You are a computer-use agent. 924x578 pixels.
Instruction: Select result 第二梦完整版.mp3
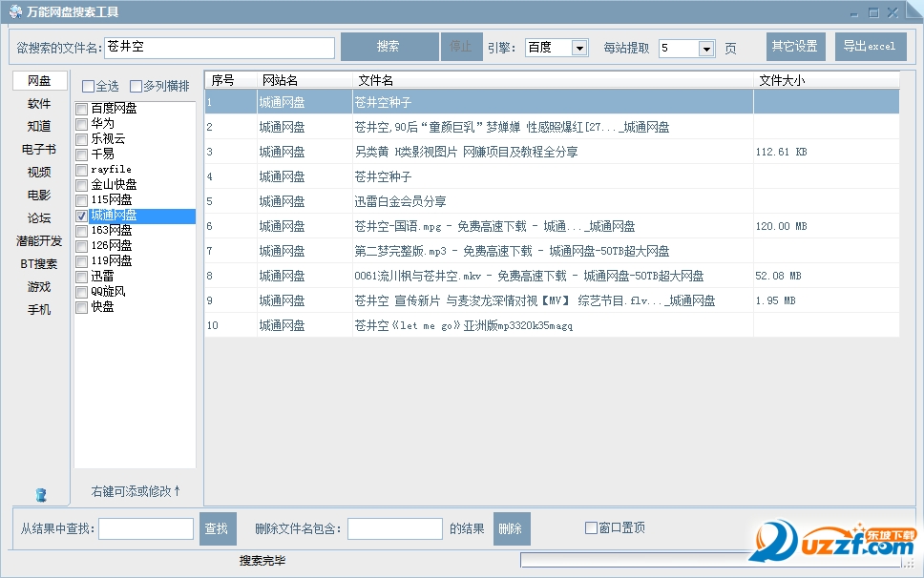pos(552,250)
